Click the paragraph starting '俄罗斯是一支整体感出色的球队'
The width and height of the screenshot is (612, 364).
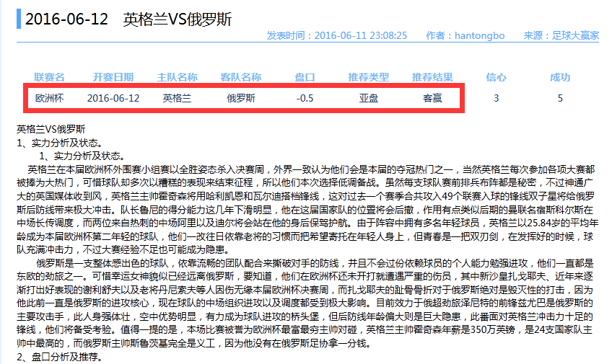coord(305,303)
